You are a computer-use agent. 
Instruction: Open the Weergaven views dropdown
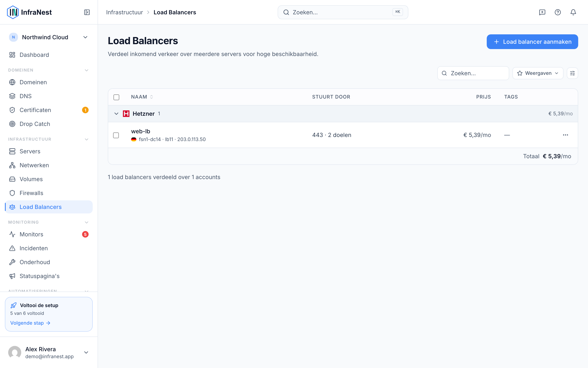coord(538,73)
